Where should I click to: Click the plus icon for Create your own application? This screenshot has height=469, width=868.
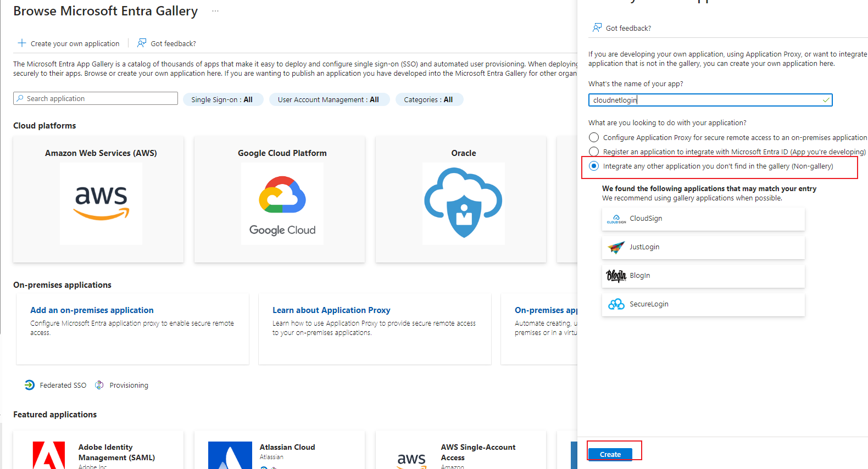tap(22, 43)
